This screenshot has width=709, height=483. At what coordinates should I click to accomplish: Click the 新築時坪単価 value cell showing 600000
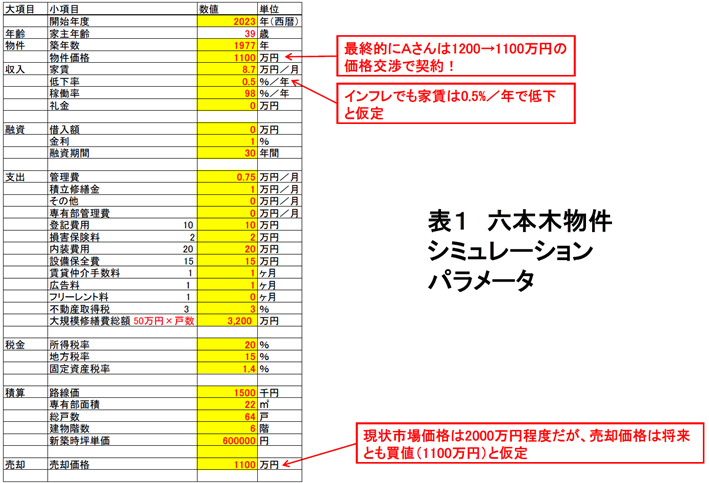pyautogui.click(x=228, y=441)
